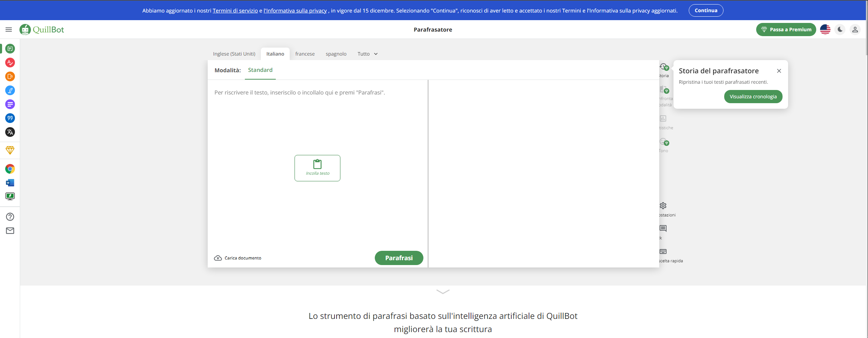Open the Plagiarism Checker tool

[x=10, y=76]
